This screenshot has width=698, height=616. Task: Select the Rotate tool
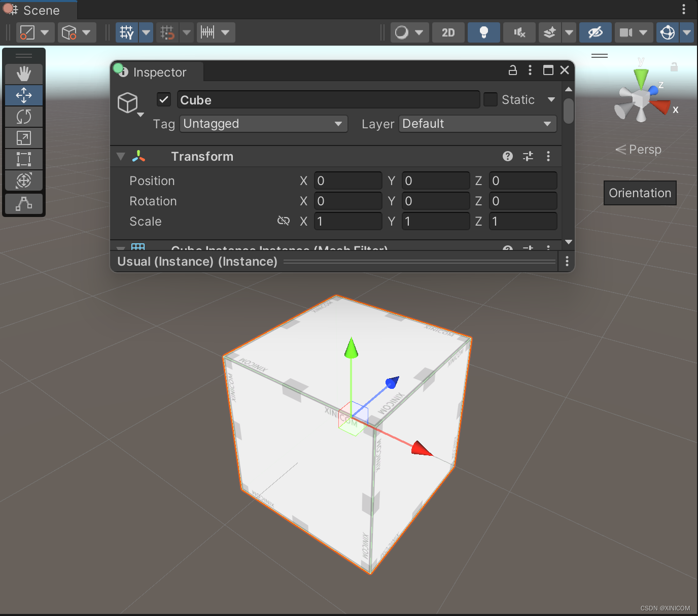click(x=24, y=117)
